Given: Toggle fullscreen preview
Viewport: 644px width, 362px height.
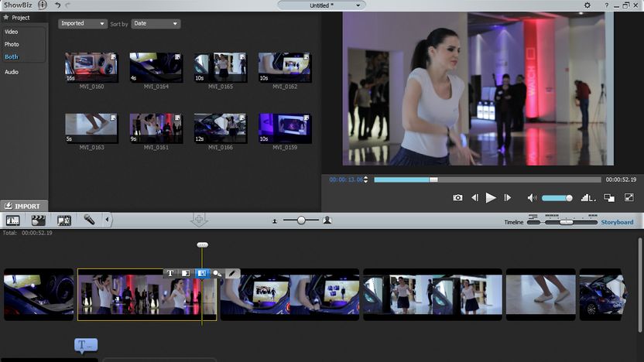Looking at the screenshot, I should click(x=629, y=197).
